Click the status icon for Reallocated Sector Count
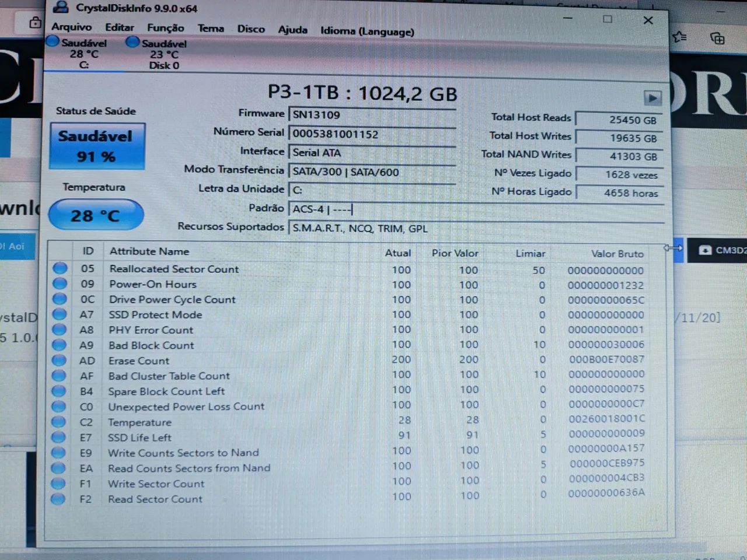The width and height of the screenshot is (747, 560). 60,268
